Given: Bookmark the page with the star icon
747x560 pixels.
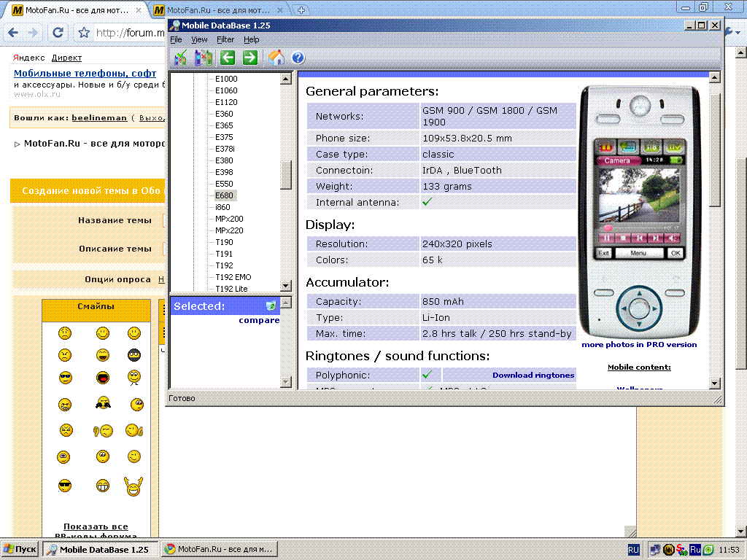Looking at the screenshot, I should pos(84,32).
